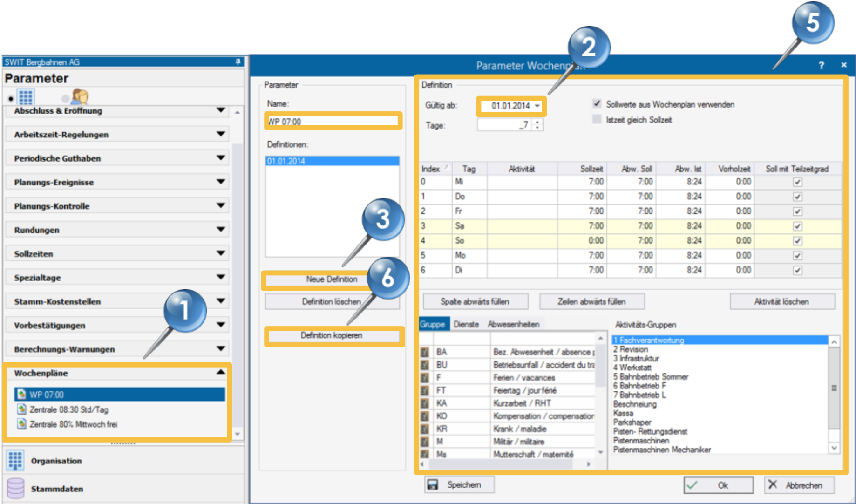Switch to the Dienste tab

[466, 324]
